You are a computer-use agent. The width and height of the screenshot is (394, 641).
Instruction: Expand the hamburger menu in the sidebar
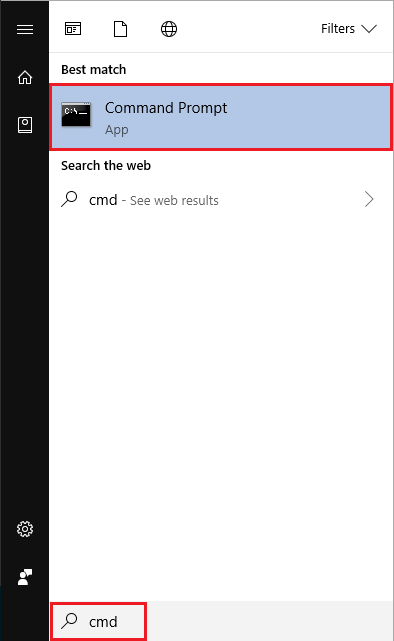pyautogui.click(x=25, y=29)
